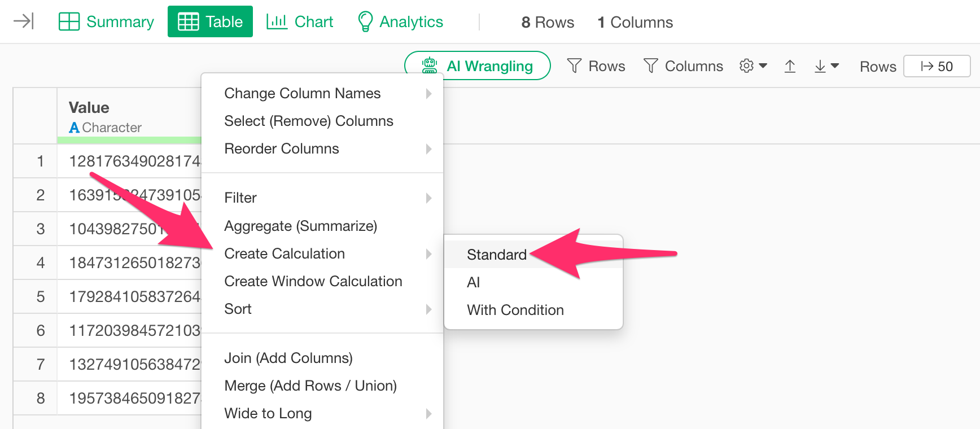This screenshot has width=980, height=429.
Task: Open the download arrow dropdown
Action: click(826, 66)
